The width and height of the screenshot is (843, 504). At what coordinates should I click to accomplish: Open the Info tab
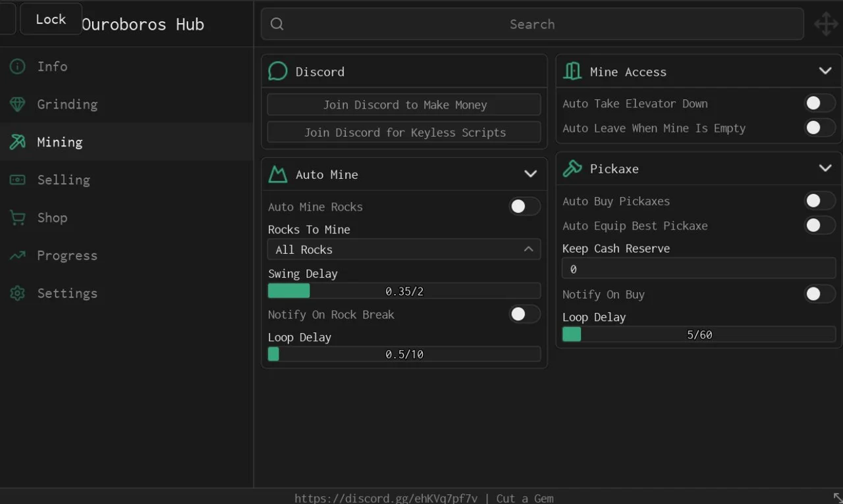coord(126,66)
